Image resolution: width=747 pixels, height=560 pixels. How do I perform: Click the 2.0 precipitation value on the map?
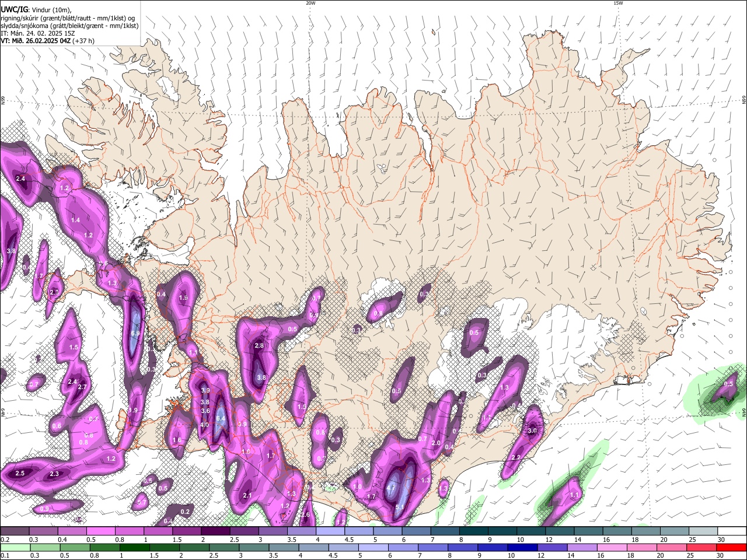(435, 443)
